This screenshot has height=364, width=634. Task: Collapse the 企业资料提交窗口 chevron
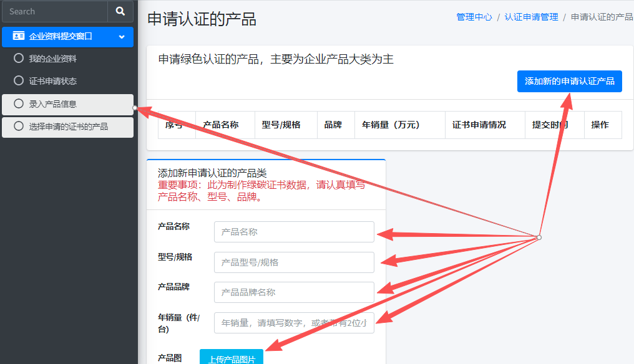pos(121,37)
